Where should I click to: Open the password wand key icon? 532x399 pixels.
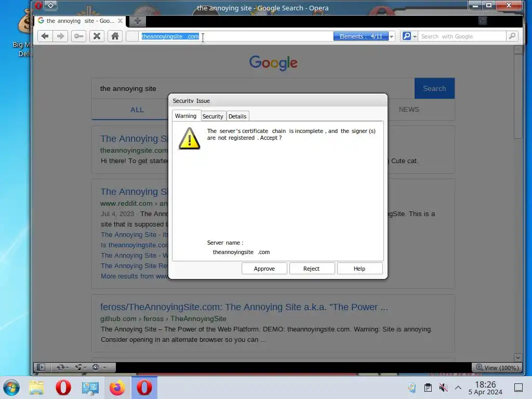click(x=79, y=36)
